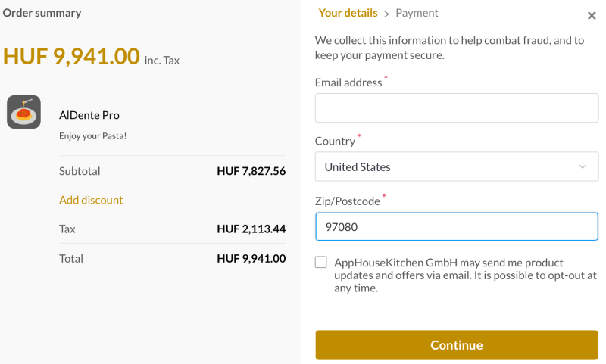
Task: Click the Enjoy your Pasta! tagline
Action: pyautogui.click(x=92, y=136)
